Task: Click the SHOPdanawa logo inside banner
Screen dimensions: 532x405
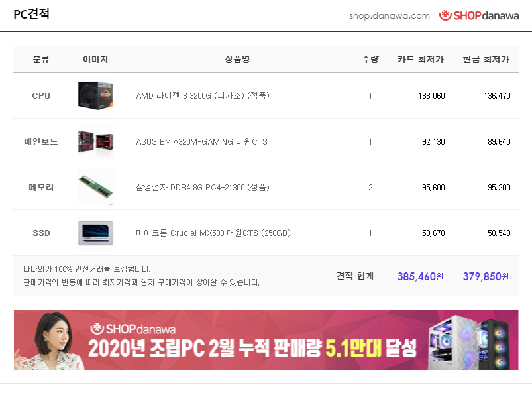Action: click(133, 329)
